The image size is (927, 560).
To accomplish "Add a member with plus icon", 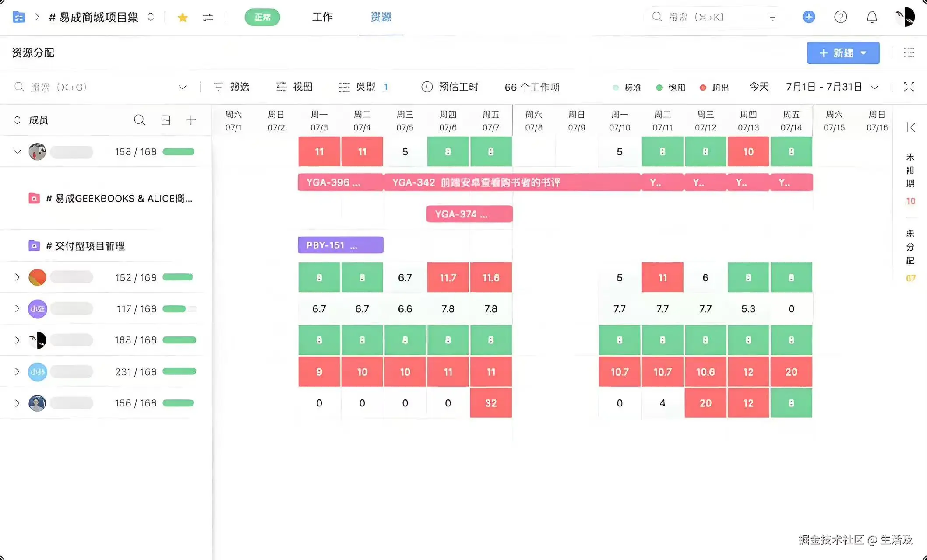I will [x=191, y=120].
